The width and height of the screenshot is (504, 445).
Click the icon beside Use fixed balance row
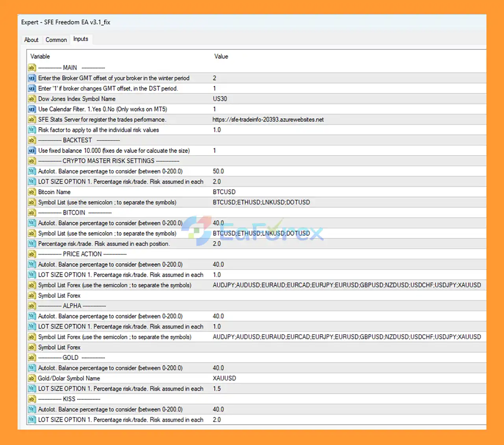pos(32,151)
